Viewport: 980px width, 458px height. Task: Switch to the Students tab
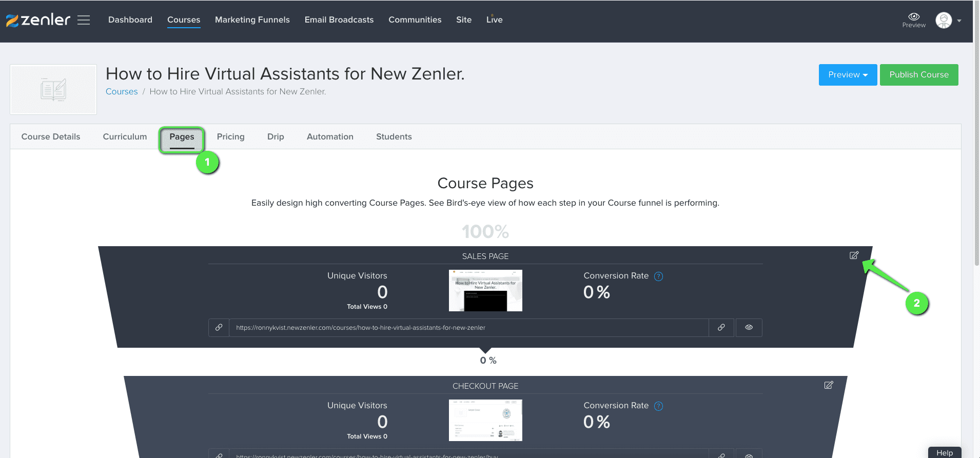pos(394,137)
